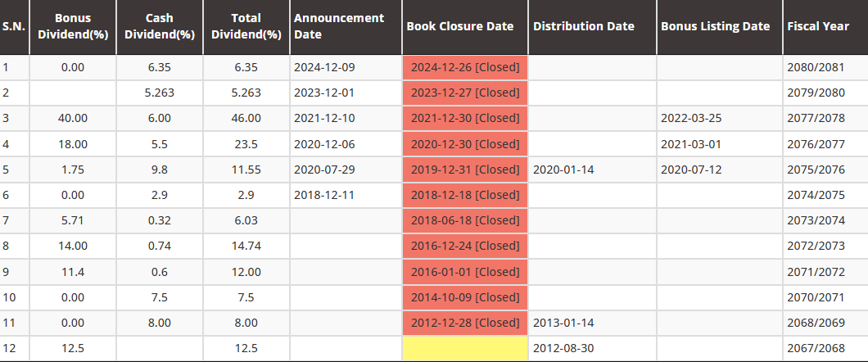The height and width of the screenshot is (362, 868).
Task: Click the Bonus Dividend(%) column header
Action: [73, 26]
